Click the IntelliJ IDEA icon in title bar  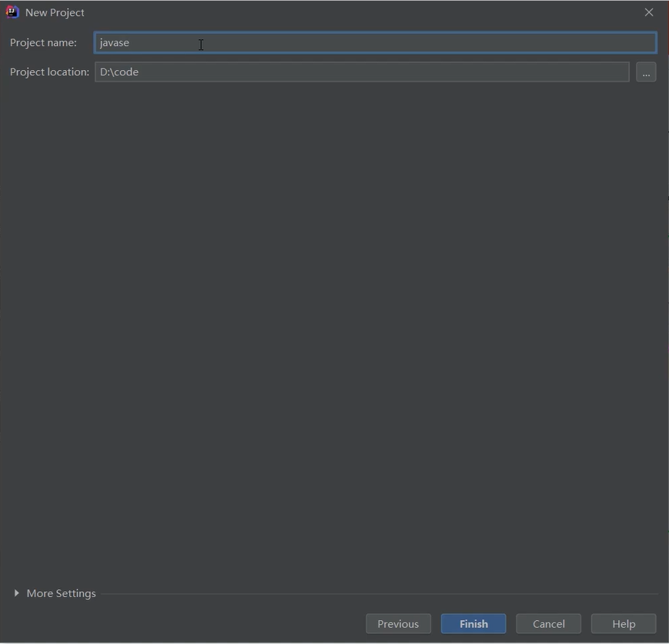(12, 12)
